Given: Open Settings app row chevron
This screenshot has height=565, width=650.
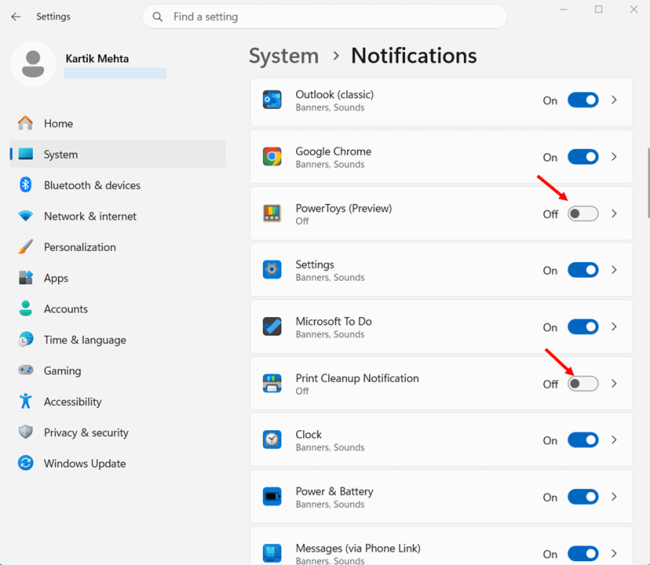Looking at the screenshot, I should click(614, 270).
